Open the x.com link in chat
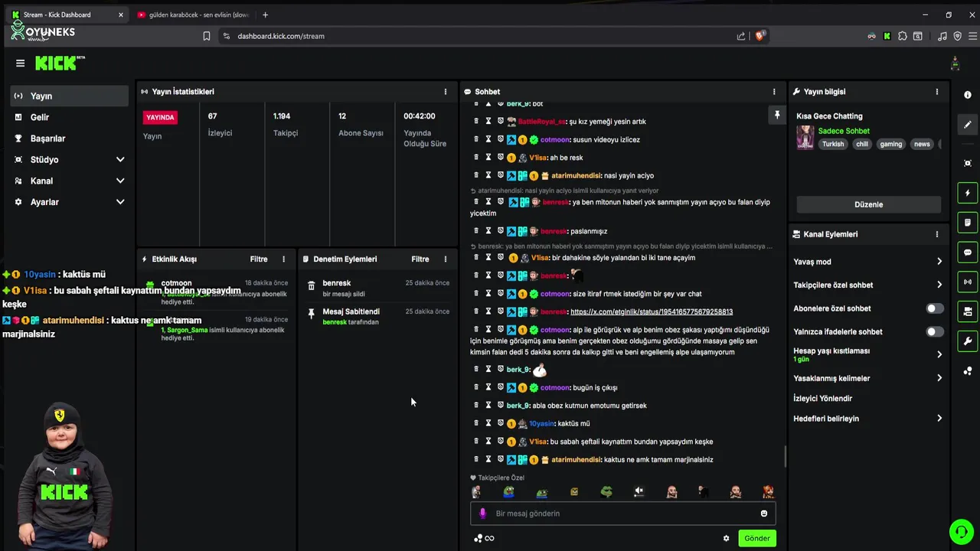 (652, 311)
